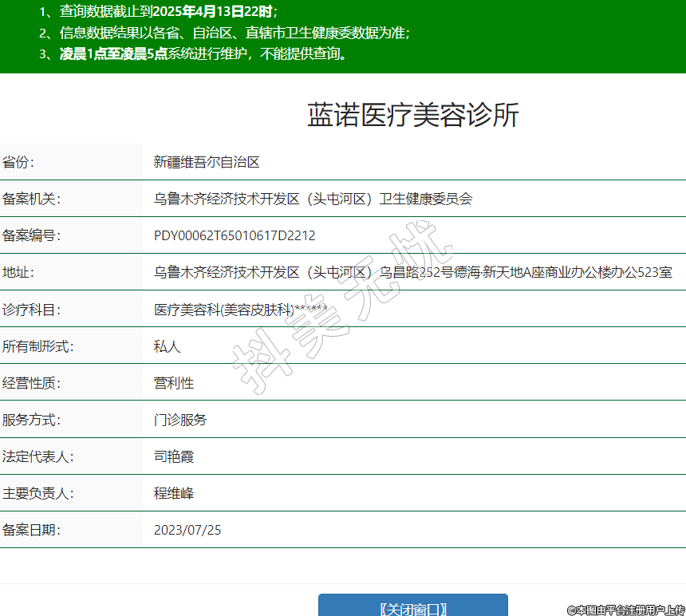Viewport: 686px width, 616px height.
Task: Click the service mode value 门诊服务
Action: pos(180,420)
